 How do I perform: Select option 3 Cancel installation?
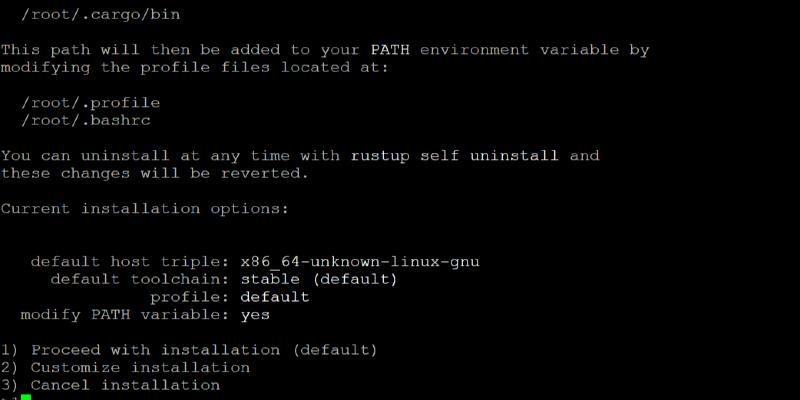[x=110, y=385]
